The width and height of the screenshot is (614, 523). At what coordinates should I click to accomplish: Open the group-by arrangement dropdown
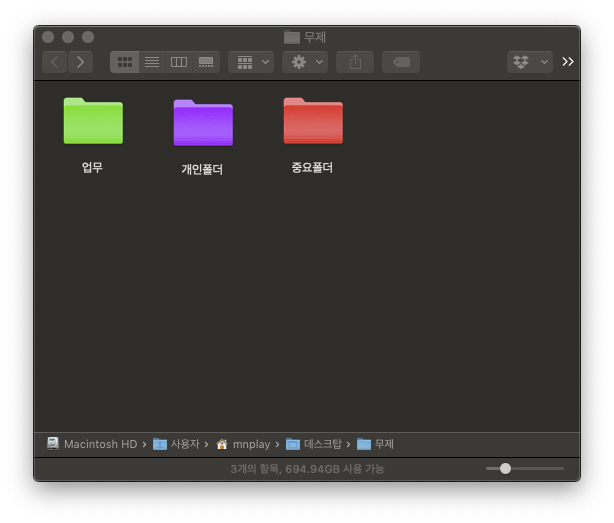point(251,62)
